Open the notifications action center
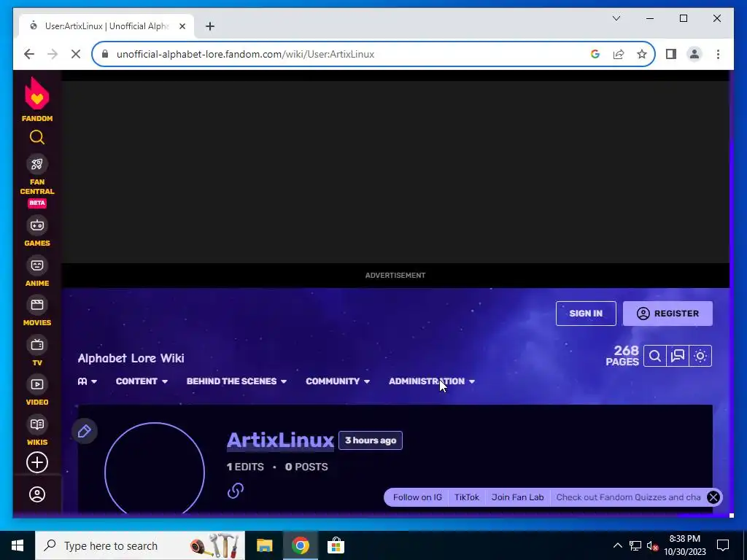This screenshot has width=747, height=560. point(723,545)
